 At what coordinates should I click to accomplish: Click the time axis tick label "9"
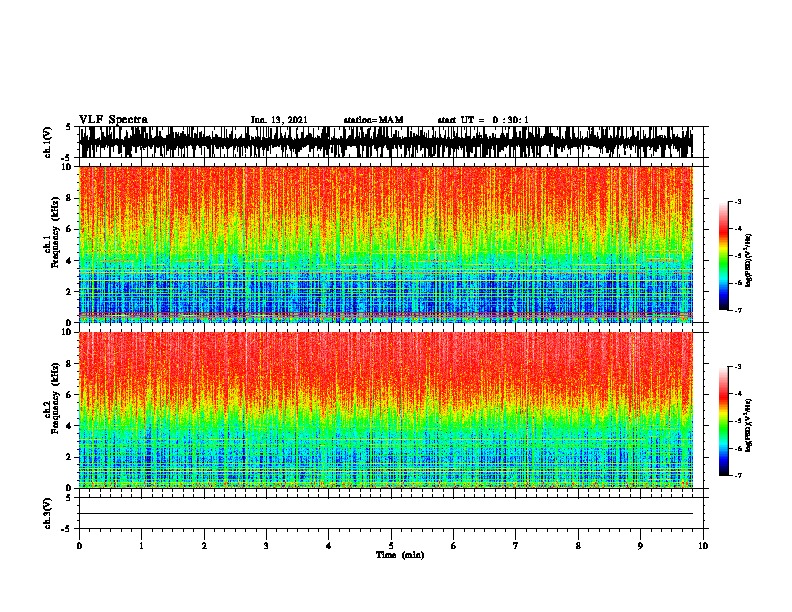point(640,546)
